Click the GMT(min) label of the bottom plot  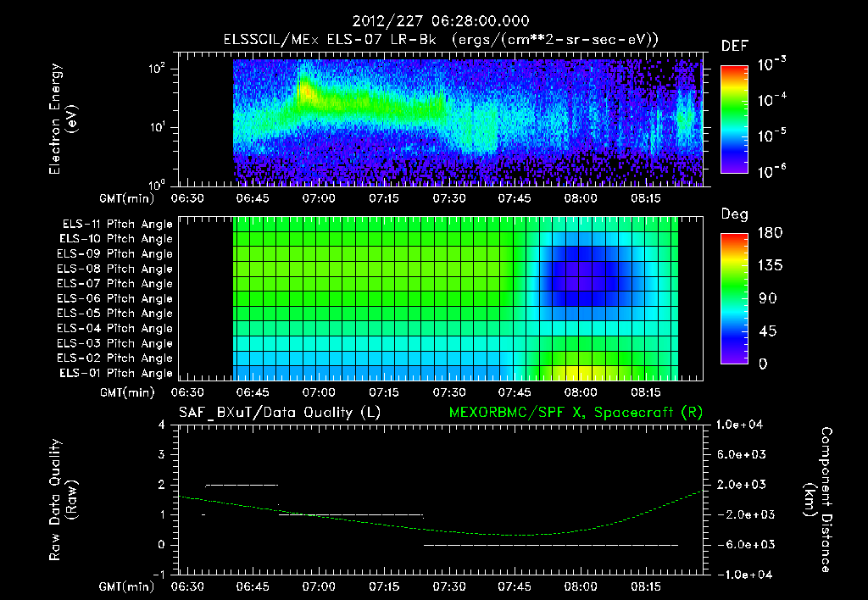click(127, 586)
